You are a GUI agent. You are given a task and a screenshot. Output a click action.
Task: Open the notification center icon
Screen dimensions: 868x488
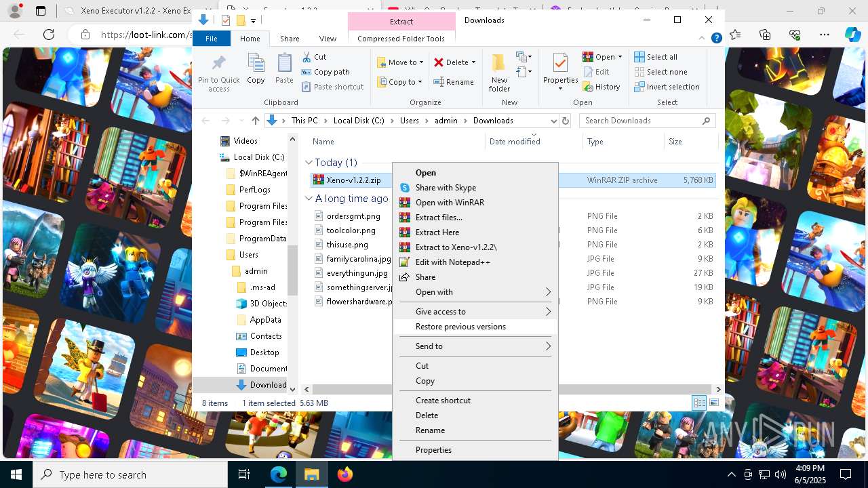[x=846, y=474]
